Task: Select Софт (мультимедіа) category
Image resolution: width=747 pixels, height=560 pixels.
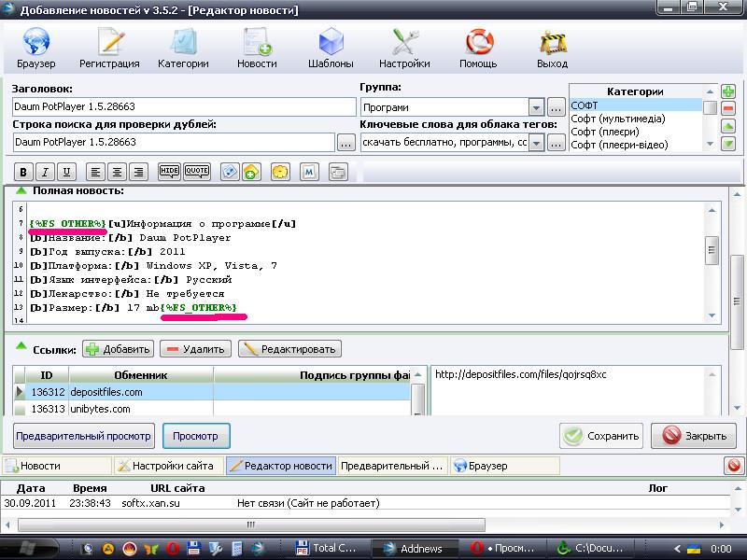Action: 636,119
